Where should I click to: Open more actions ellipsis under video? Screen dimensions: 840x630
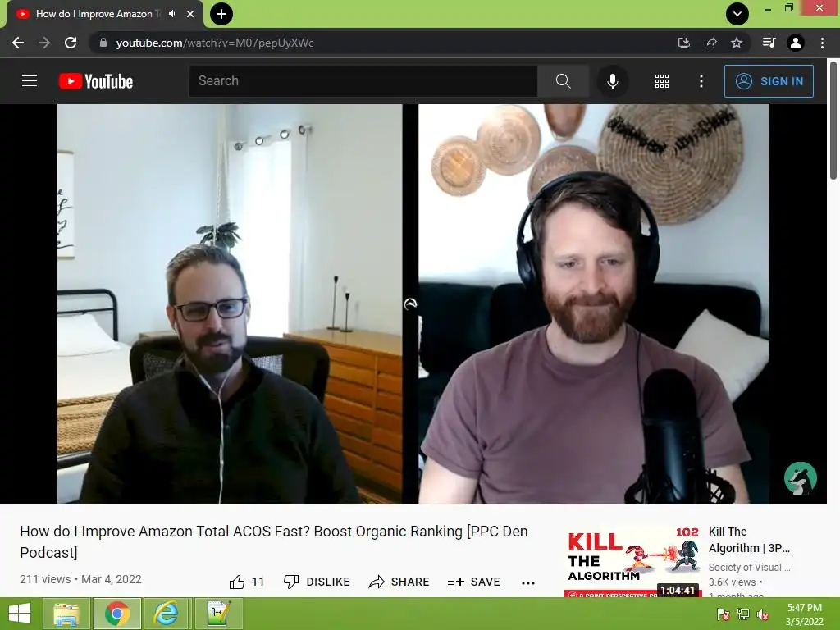[528, 583]
